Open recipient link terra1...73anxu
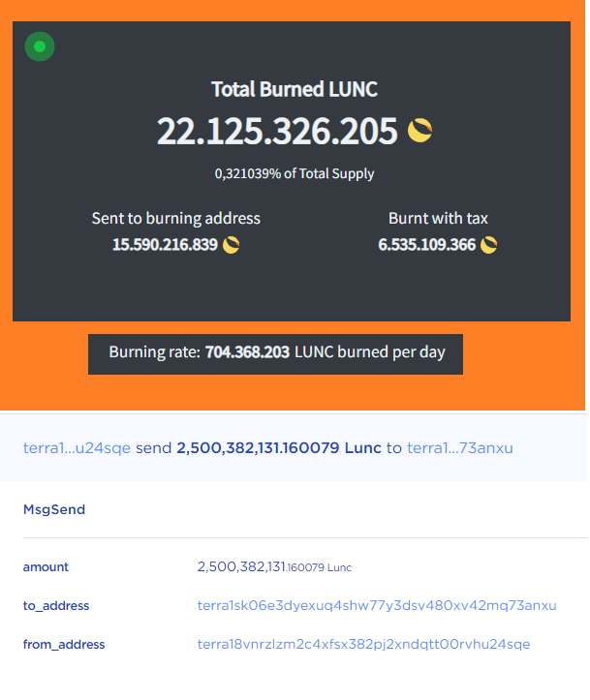Viewport: 590px width, 700px height. pos(460,447)
